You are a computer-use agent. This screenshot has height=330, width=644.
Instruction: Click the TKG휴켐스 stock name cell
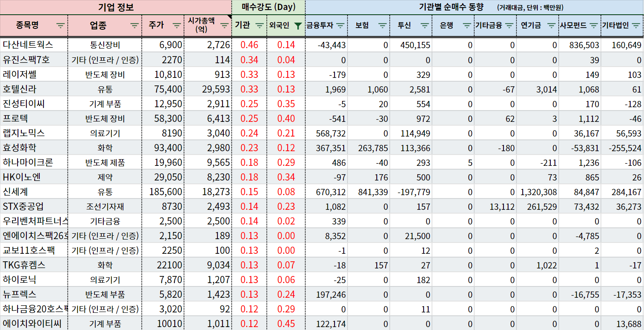pos(33,265)
